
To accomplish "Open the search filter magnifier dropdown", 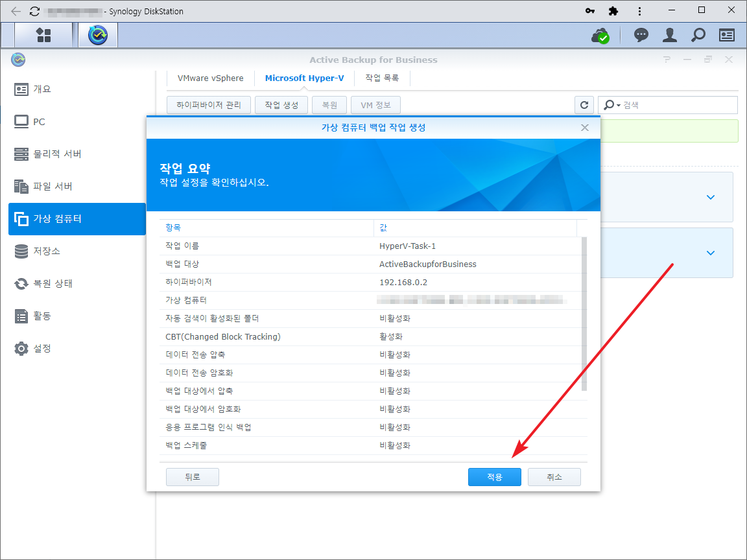I will 611,105.
